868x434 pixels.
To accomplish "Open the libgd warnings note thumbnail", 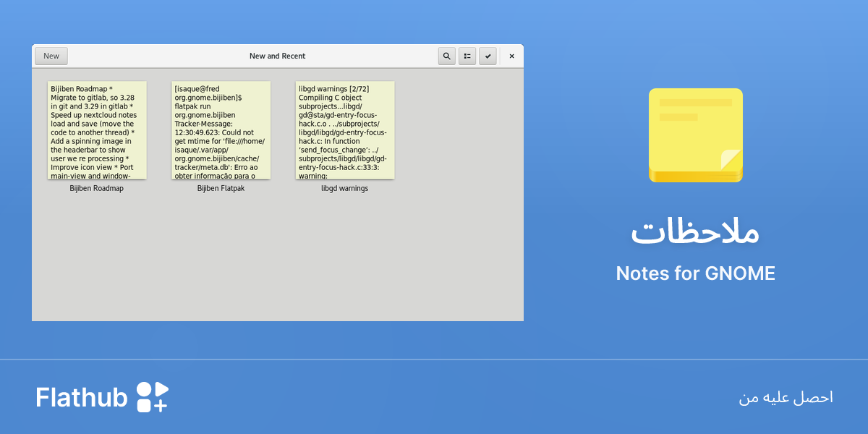I will [345, 130].
